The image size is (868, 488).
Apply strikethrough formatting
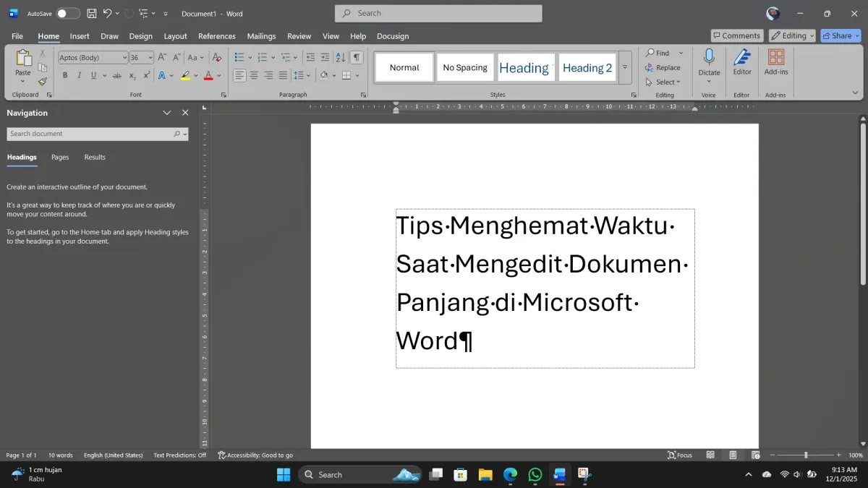[x=117, y=75]
